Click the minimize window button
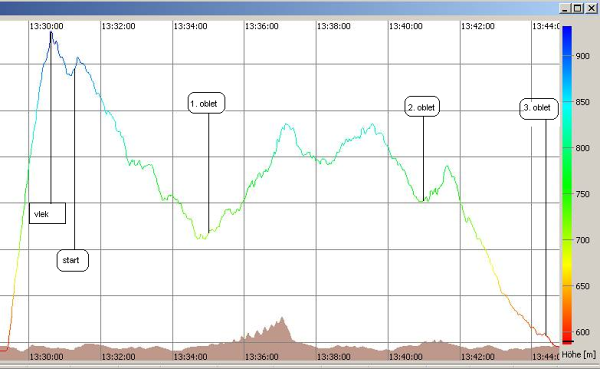Screen dimensions: 600x369 (565, 8)
